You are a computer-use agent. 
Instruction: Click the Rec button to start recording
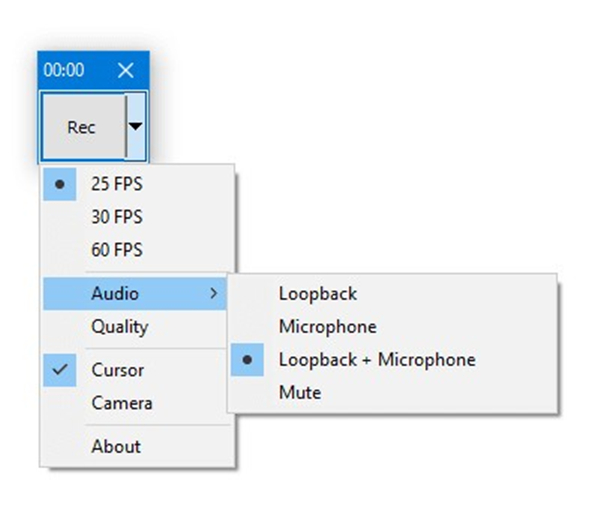click(x=81, y=127)
